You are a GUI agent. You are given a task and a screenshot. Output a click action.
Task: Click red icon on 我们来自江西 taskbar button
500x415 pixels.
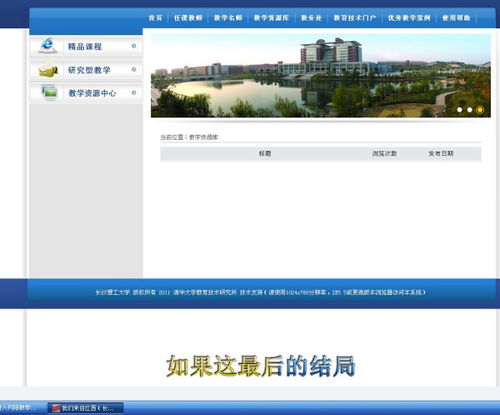56,408
